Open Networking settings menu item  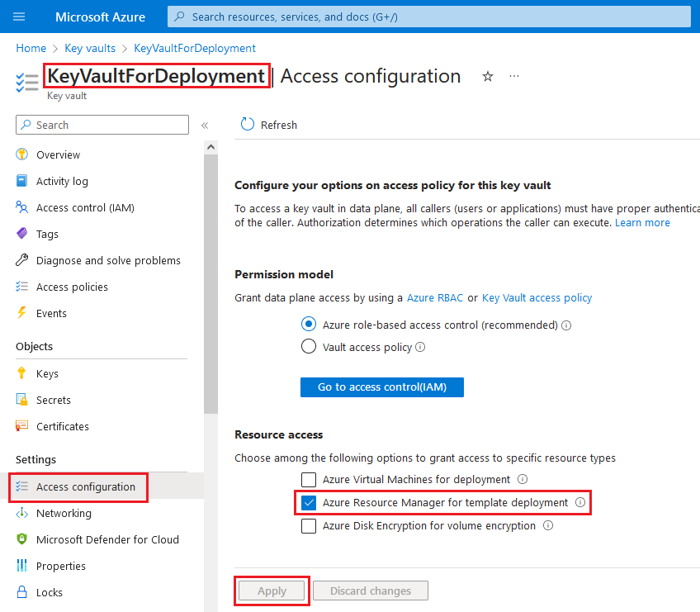pos(64,513)
